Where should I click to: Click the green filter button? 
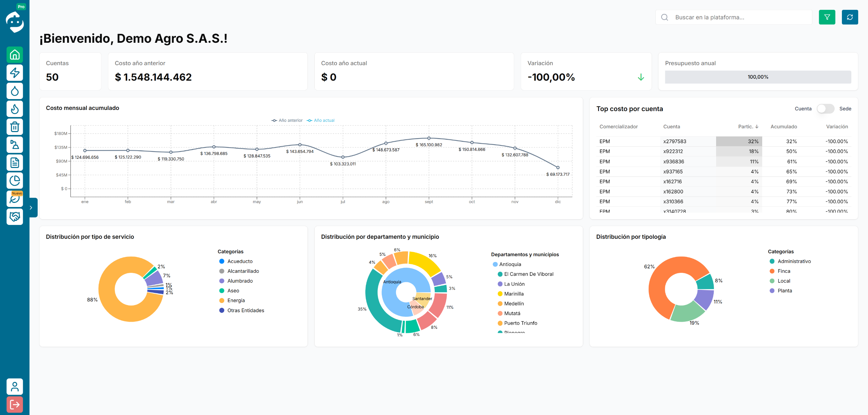point(827,17)
